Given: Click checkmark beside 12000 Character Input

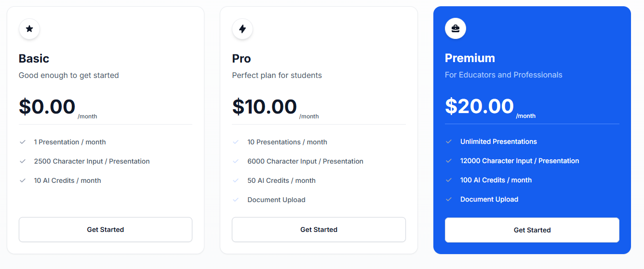Looking at the screenshot, I should click(449, 161).
